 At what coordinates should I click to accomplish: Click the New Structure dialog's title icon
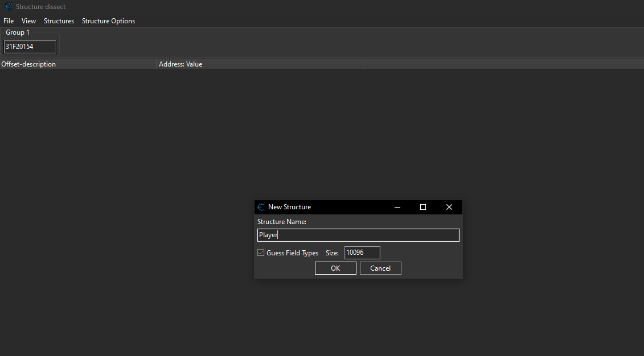coord(261,207)
